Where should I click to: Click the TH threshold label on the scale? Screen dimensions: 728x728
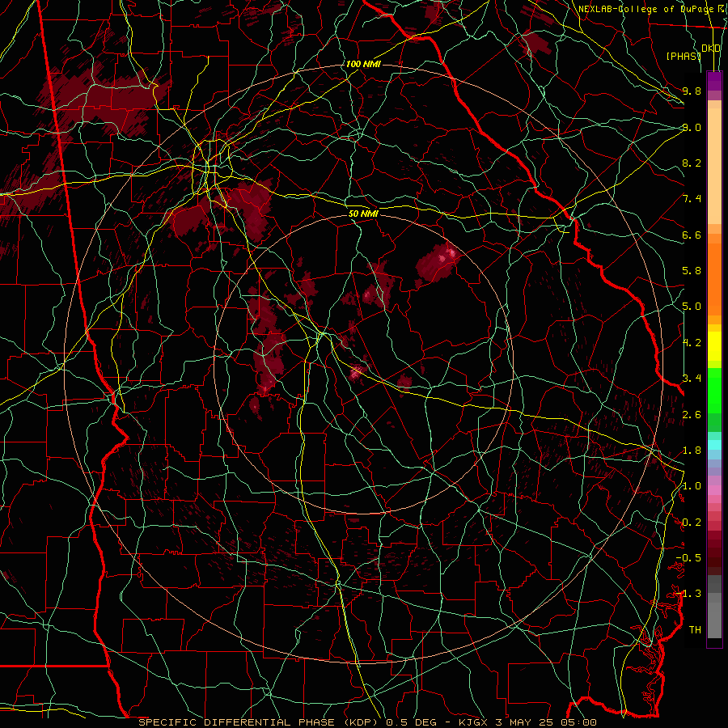(x=695, y=630)
